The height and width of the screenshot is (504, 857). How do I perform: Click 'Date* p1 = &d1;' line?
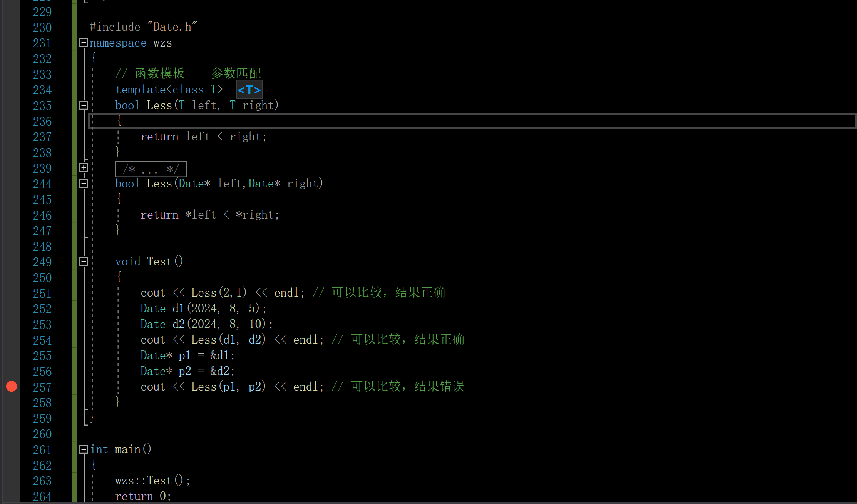pyautogui.click(x=187, y=355)
